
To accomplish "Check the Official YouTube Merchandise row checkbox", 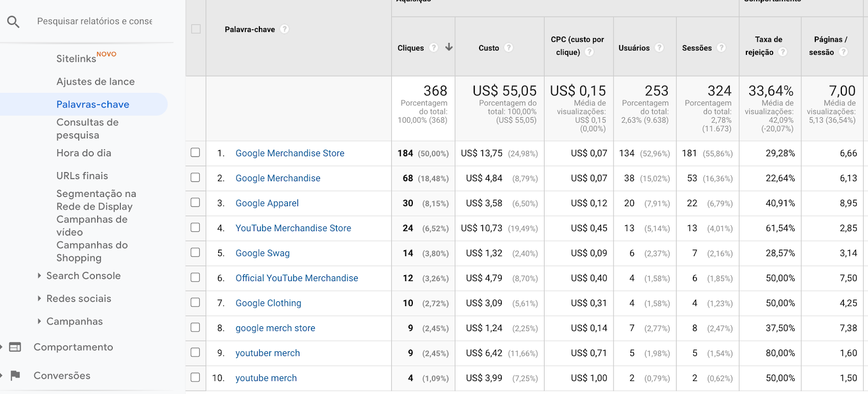I will pyautogui.click(x=195, y=277).
